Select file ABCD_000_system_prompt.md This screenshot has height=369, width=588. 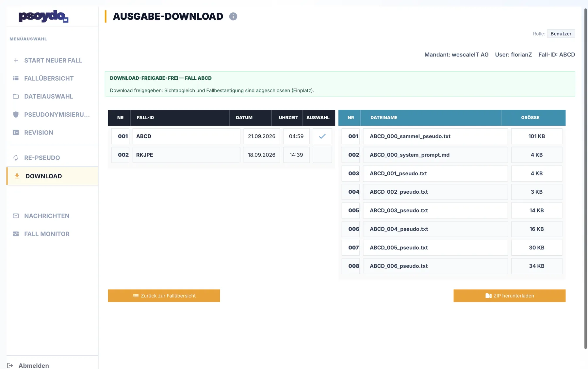click(435, 155)
